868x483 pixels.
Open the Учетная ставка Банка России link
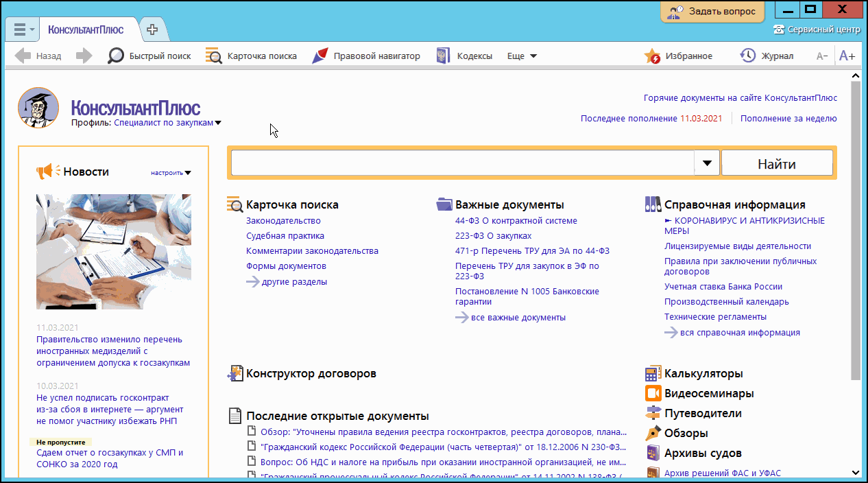click(723, 287)
